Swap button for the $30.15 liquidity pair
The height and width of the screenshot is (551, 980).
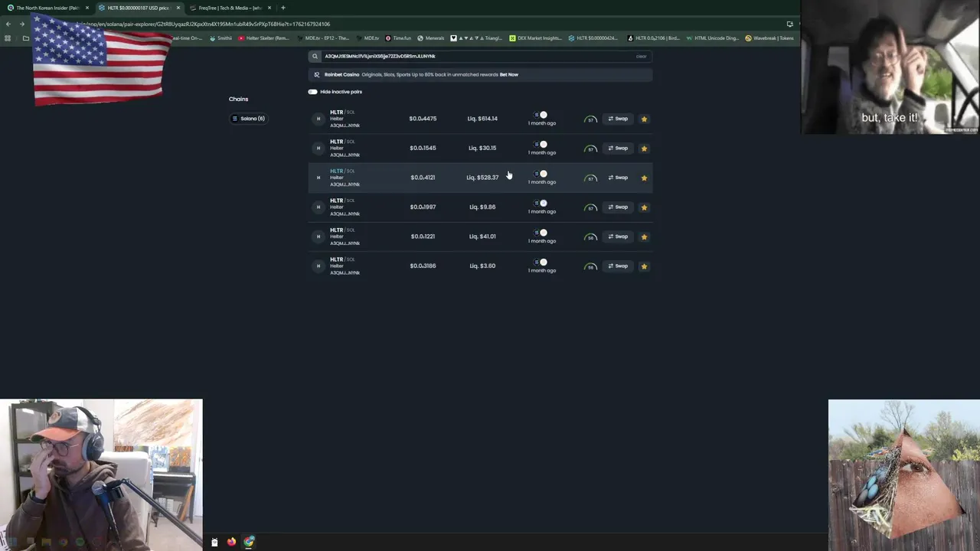(x=619, y=148)
